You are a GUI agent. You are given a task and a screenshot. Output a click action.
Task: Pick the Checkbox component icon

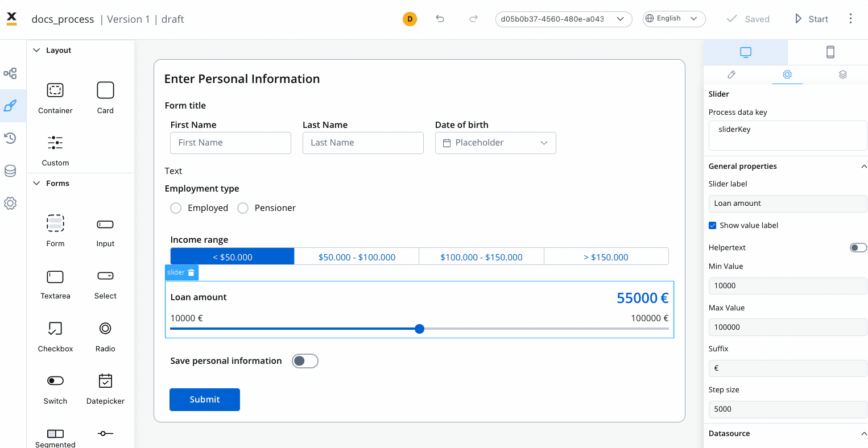55,329
